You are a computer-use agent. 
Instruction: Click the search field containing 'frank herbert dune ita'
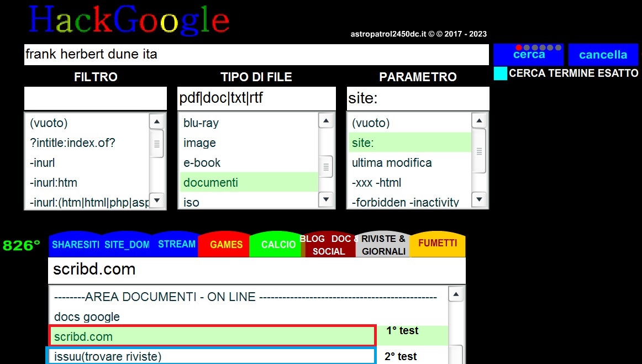[256, 55]
